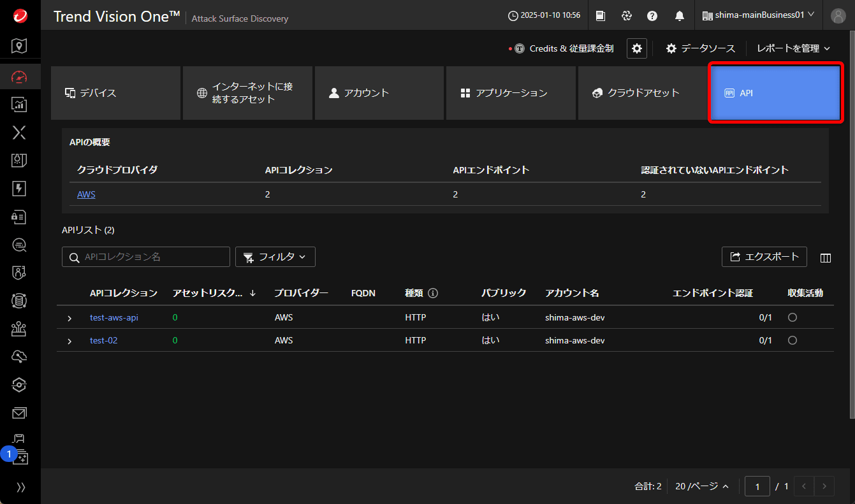
Task: Open notifications bell icon
Action: [680, 16]
